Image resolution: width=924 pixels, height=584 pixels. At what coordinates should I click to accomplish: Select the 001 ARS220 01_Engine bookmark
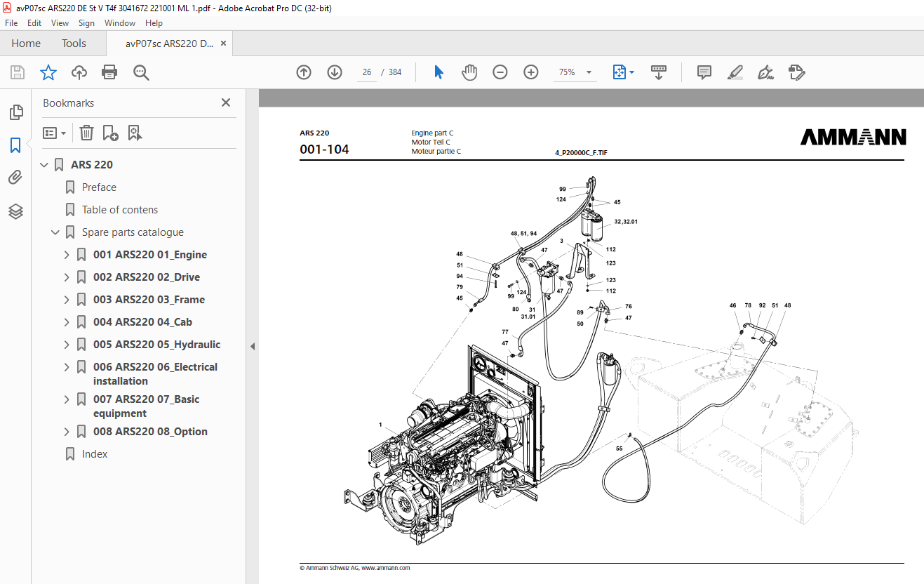[150, 255]
